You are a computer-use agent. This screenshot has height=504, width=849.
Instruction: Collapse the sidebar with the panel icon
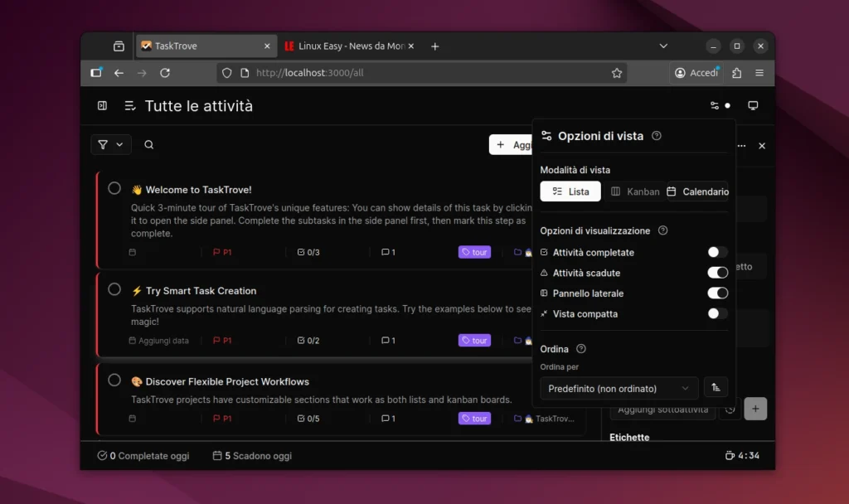click(101, 105)
